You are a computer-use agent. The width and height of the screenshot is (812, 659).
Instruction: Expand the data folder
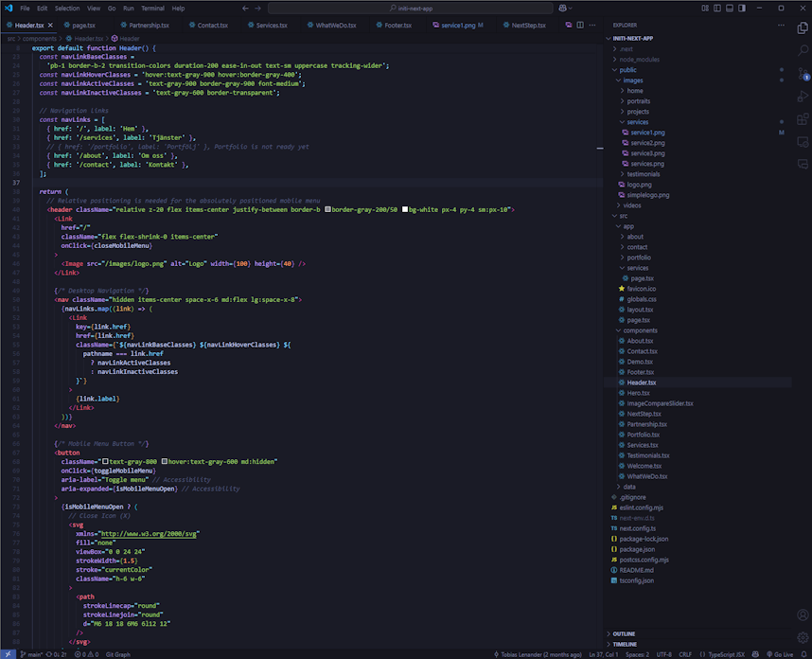[698, 487]
